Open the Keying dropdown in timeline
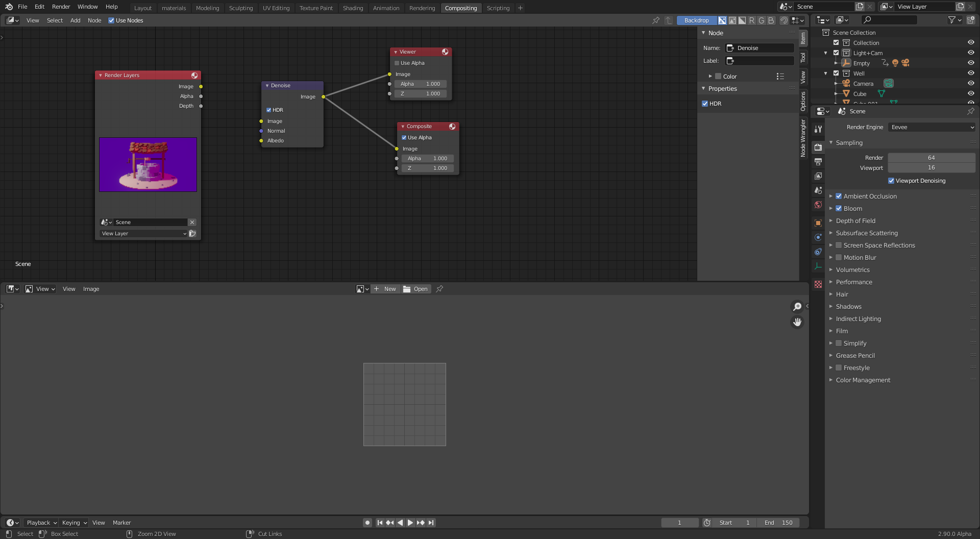Screen dimensions: 980x539 74,523
